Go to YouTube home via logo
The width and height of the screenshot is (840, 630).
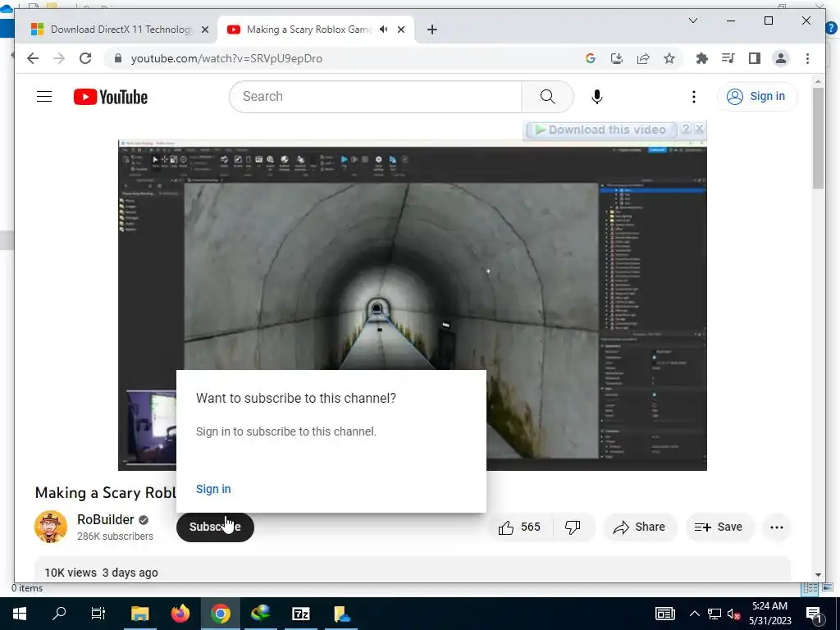pos(111,97)
